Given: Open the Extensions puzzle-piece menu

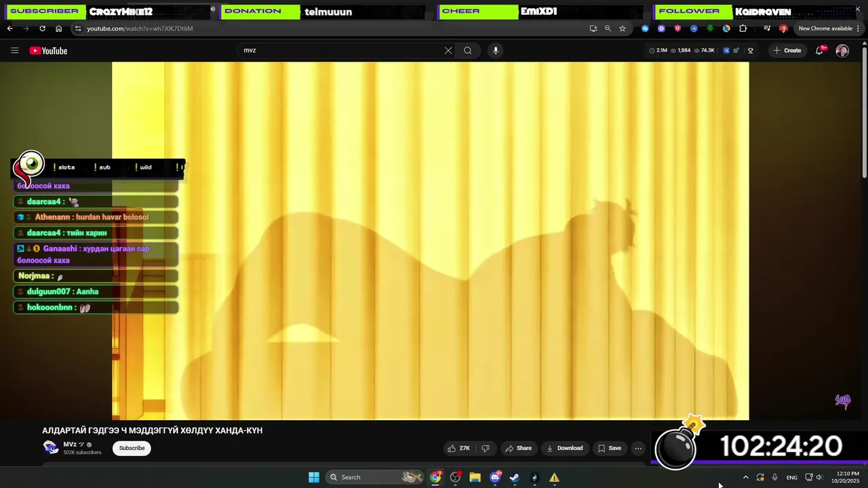Looking at the screenshot, I should click(743, 28).
